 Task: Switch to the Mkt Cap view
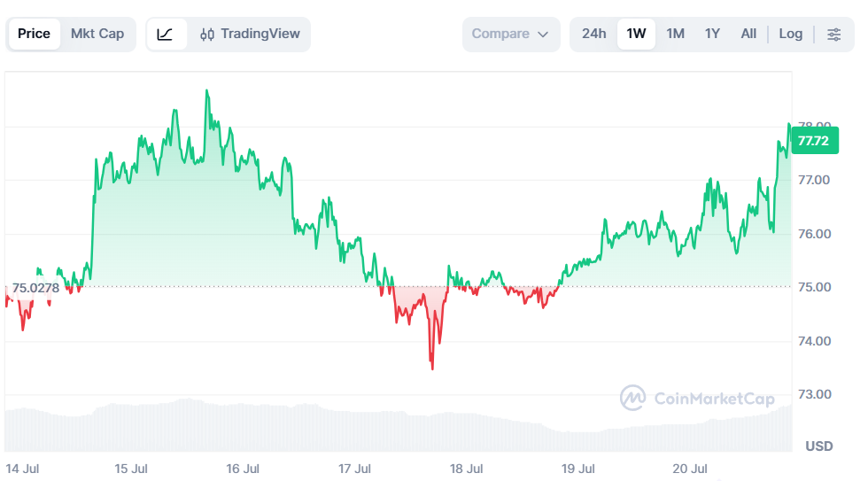click(97, 34)
